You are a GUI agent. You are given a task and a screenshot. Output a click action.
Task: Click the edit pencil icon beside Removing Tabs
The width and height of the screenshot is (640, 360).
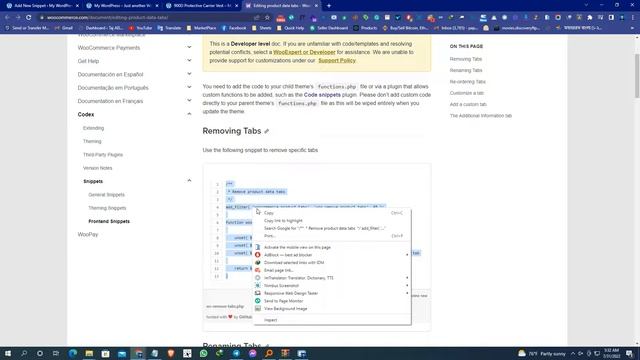(267, 131)
